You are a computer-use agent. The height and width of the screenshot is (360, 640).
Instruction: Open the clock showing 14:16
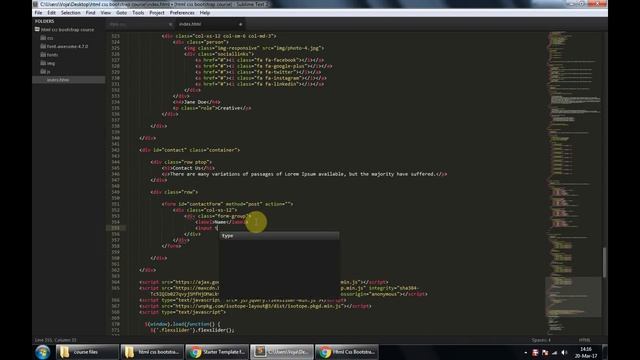click(586, 352)
